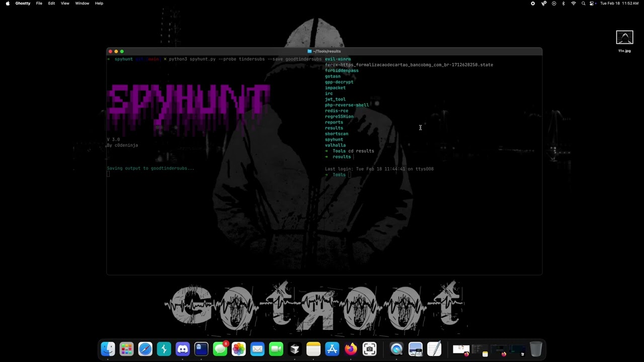Launch Firefox from the dock
Viewport: 644px width, 362px height.
point(351,349)
